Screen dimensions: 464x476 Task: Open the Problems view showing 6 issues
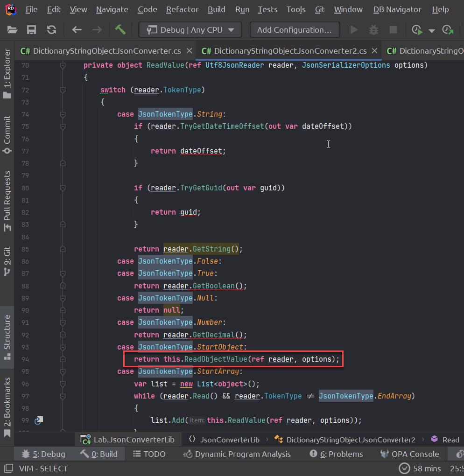(336, 454)
